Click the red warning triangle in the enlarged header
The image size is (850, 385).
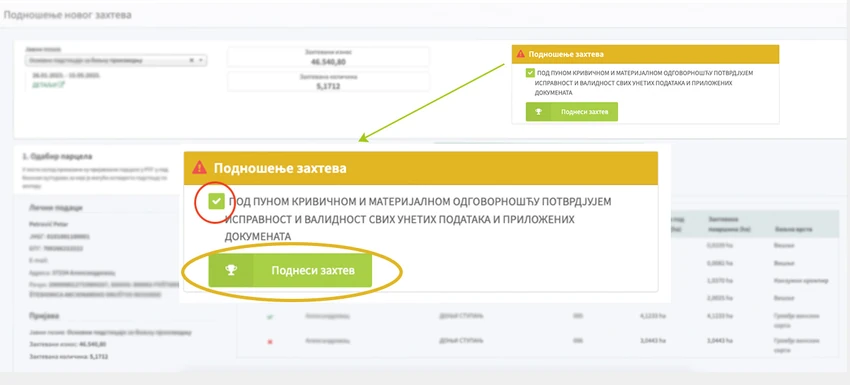(x=199, y=168)
